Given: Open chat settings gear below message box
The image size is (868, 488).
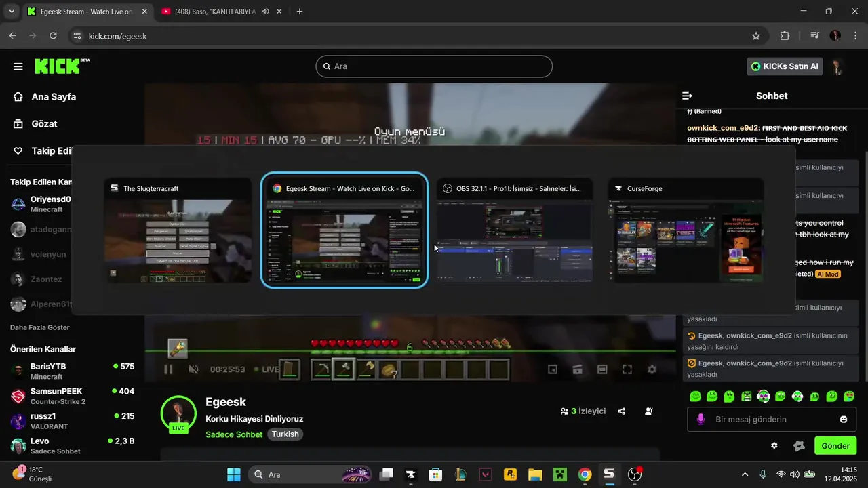Looking at the screenshot, I should coord(774,445).
